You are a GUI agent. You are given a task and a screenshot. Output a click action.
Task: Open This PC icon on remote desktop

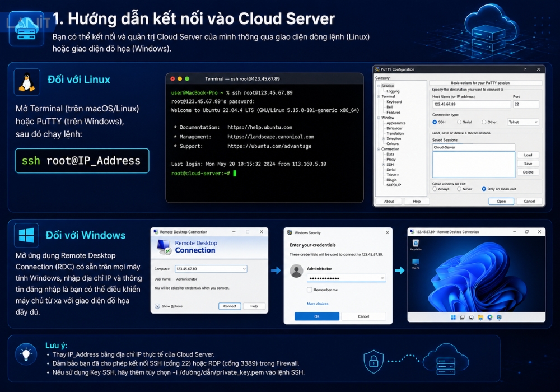click(x=416, y=264)
